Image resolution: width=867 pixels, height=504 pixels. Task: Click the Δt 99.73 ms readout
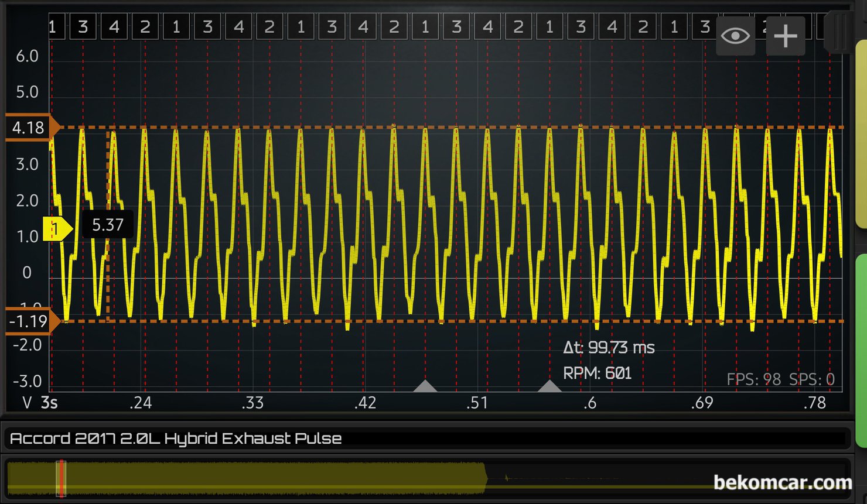[x=609, y=348]
